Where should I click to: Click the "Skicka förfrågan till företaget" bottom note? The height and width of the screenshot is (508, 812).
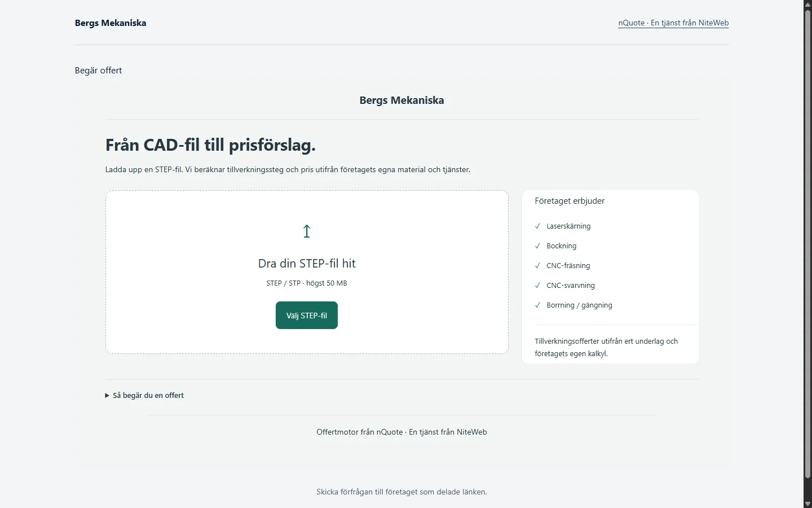[401, 492]
